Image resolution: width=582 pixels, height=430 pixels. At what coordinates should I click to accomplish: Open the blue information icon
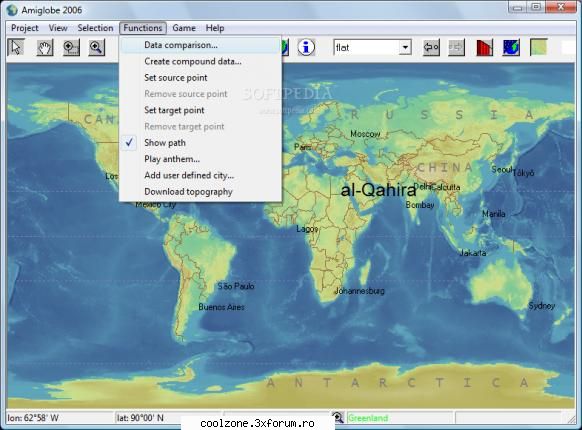306,48
